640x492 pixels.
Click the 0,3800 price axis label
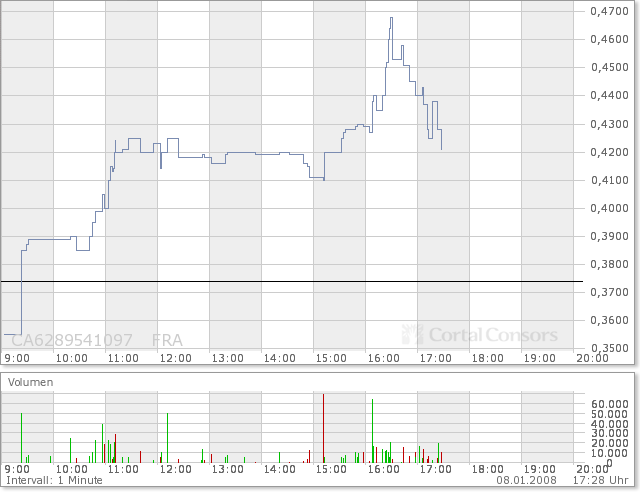pyautogui.click(x=609, y=265)
